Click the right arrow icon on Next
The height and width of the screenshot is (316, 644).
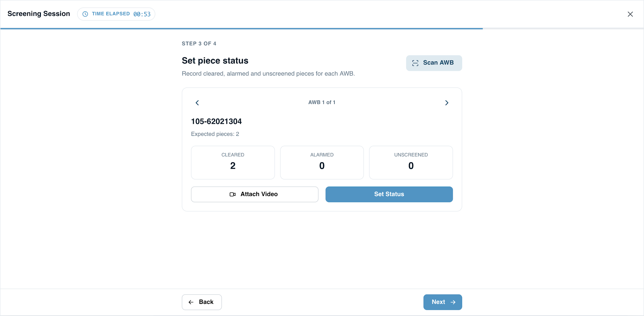[453, 302]
